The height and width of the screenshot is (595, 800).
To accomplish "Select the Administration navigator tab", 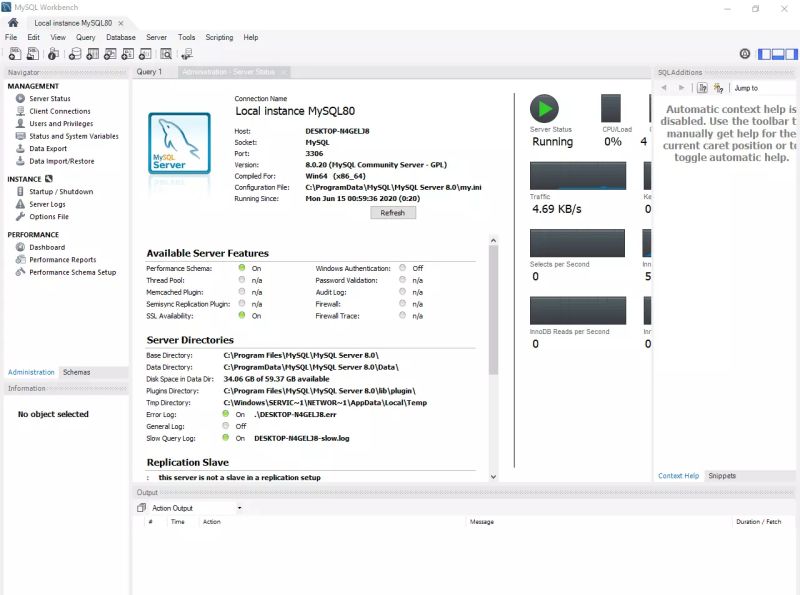I will click(31, 373).
